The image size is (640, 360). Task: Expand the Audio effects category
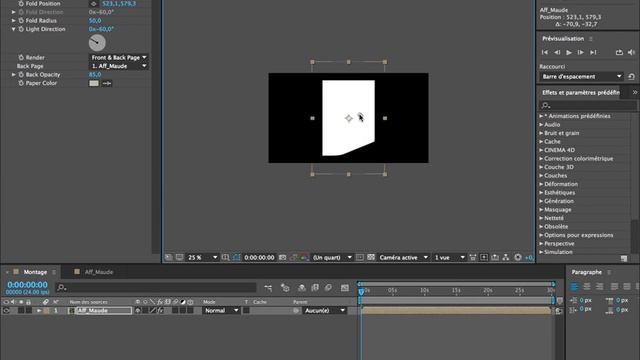click(x=541, y=125)
